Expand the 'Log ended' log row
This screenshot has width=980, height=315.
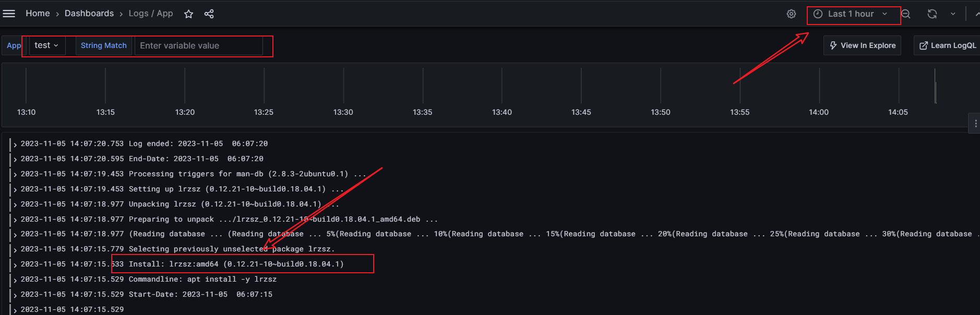(16, 144)
